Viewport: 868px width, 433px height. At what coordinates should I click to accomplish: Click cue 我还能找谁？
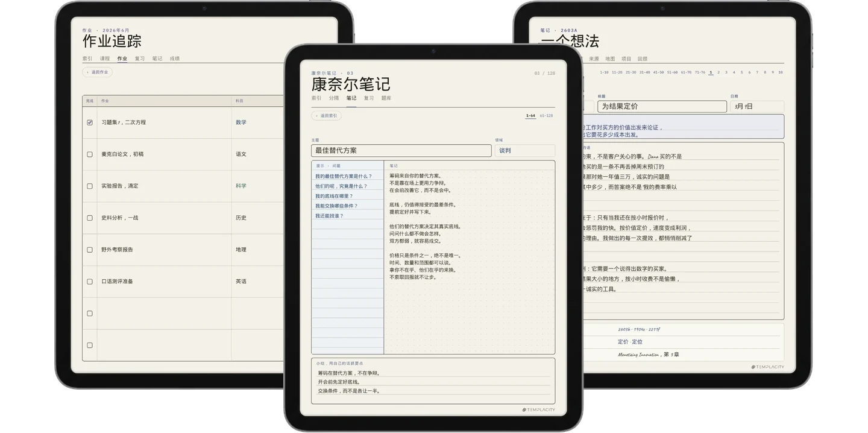coord(329,216)
